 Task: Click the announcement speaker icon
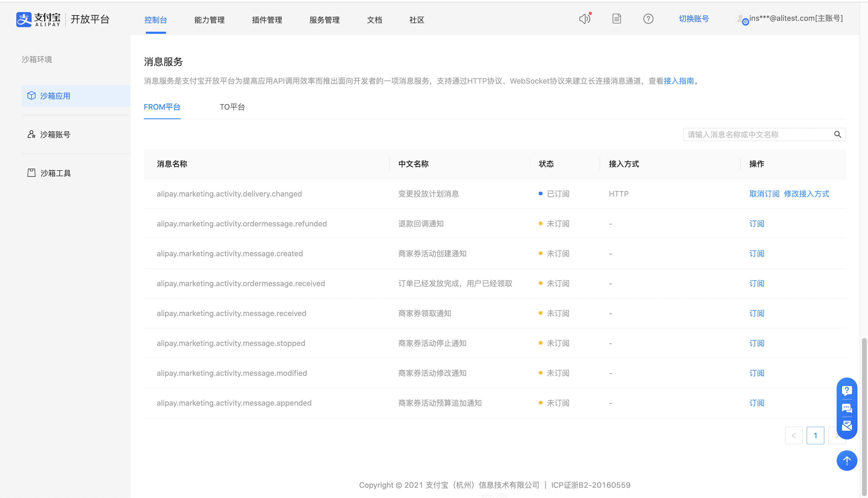(584, 19)
